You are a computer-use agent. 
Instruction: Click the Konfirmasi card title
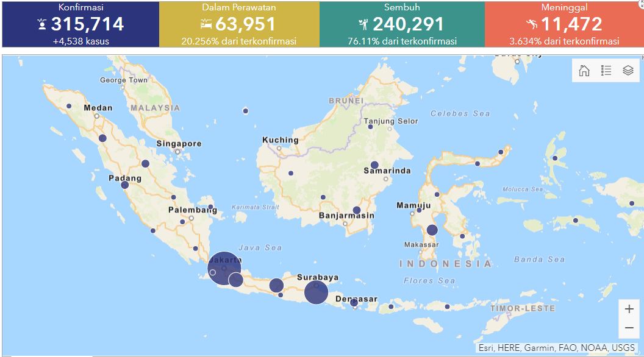pos(81,7)
